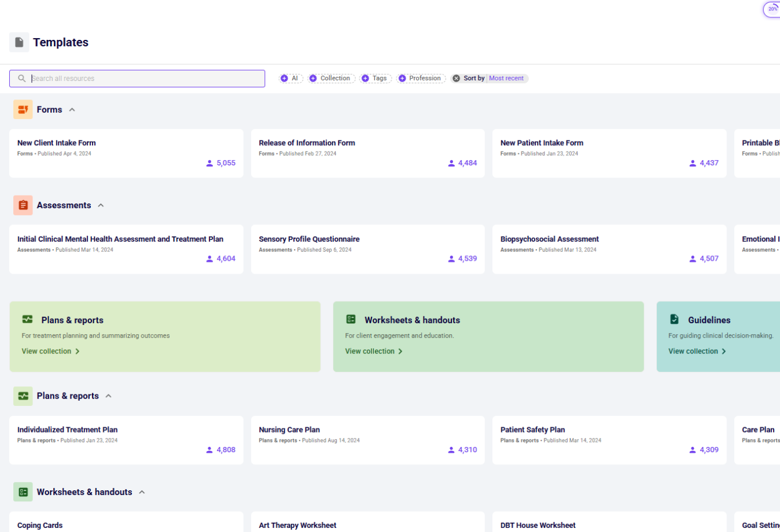Click user count icon on Sensory Profile Questionnaire
This screenshot has height=532, width=780.
coord(451,259)
